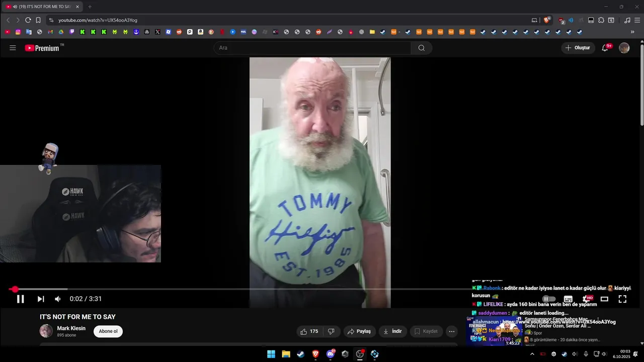Open the more actions ellipsis menu
The image size is (644, 362).
[451, 331]
